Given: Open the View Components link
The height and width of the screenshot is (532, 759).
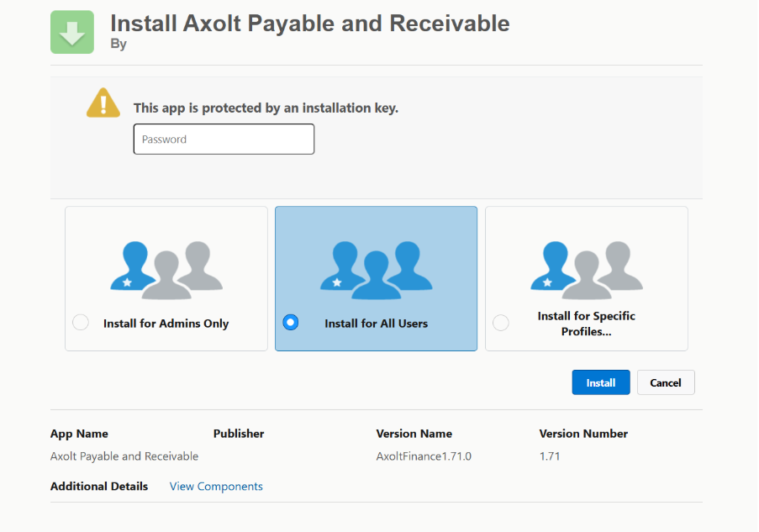Looking at the screenshot, I should 216,487.
